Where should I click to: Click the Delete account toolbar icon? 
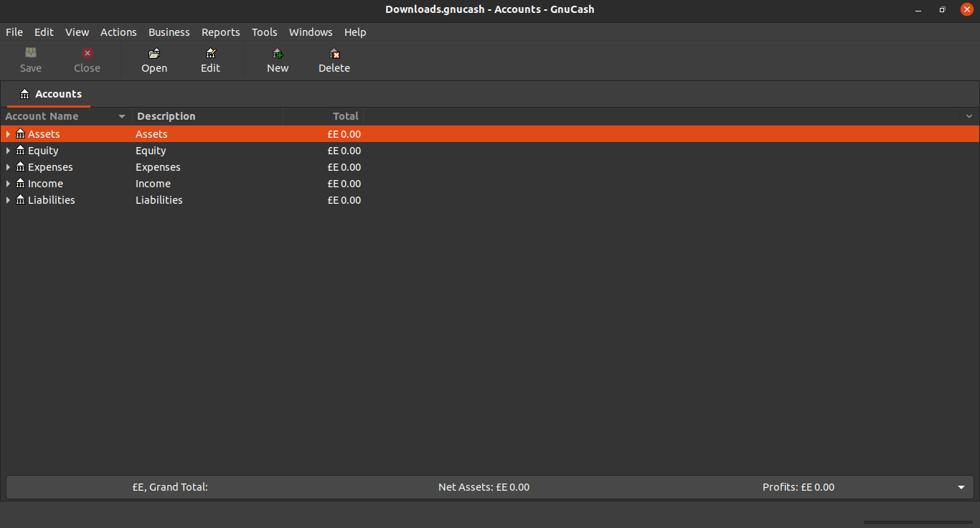click(334, 53)
